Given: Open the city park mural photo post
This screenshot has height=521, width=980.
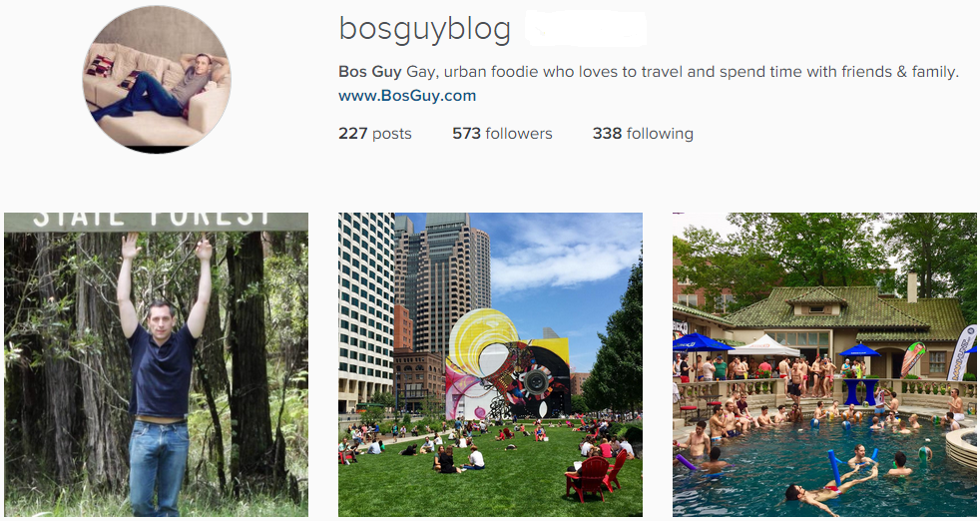Looking at the screenshot, I should point(490,364).
